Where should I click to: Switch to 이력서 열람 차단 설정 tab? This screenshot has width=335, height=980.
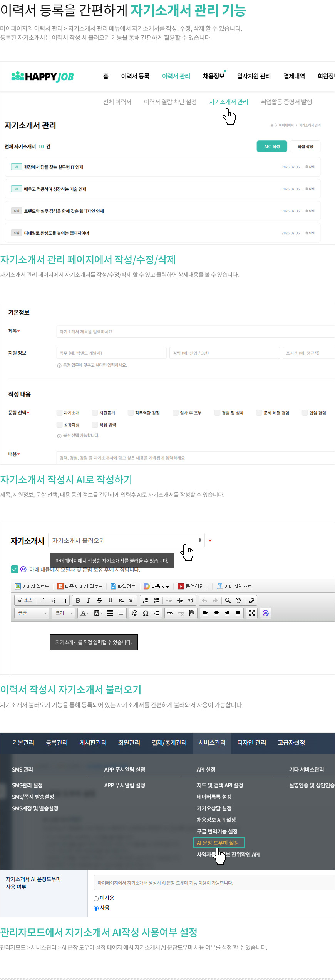point(170,102)
